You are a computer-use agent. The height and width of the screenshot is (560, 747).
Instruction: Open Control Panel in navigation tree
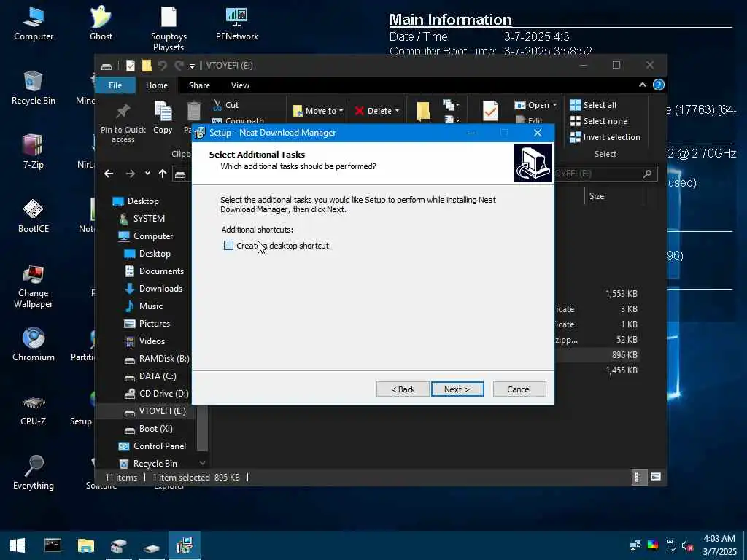point(152,446)
